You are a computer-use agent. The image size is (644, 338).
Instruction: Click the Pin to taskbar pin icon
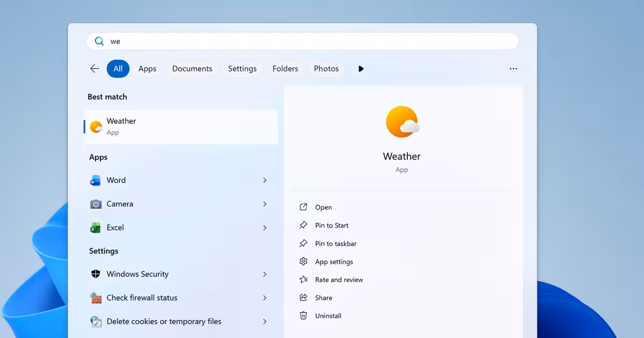coord(303,244)
